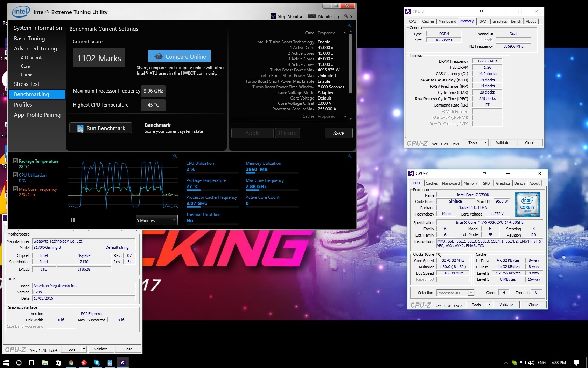Click the volume icon in system tray

click(x=531, y=363)
